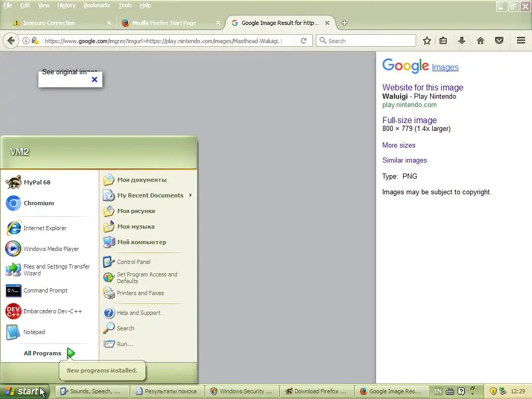Switch to Sounds, Speech taskbar window
Image resolution: width=532 pixels, height=399 pixels.
92,391
